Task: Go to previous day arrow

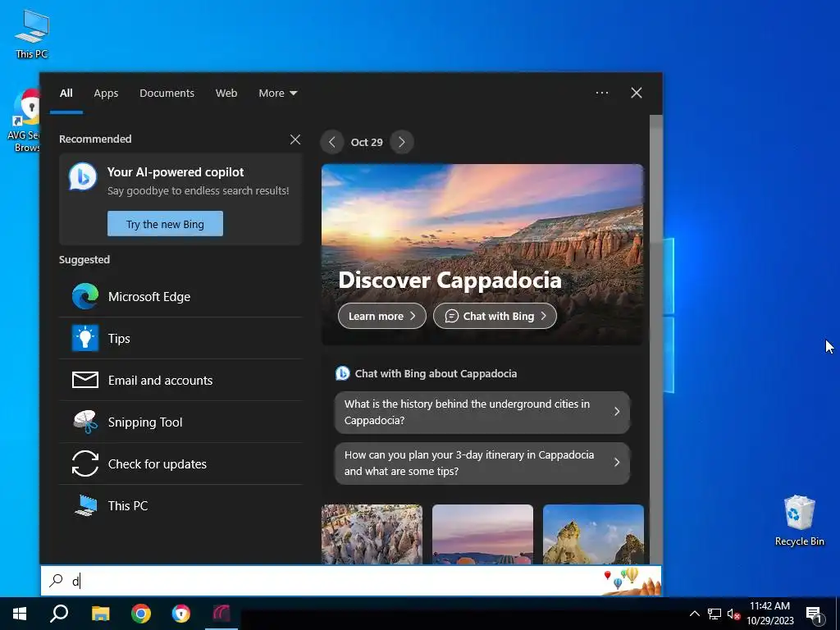Action: (332, 142)
